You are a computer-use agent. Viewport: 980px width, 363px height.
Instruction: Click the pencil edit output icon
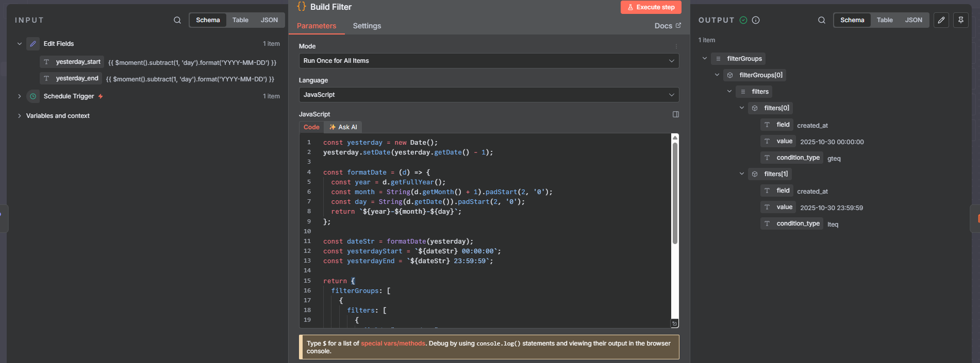(x=941, y=20)
